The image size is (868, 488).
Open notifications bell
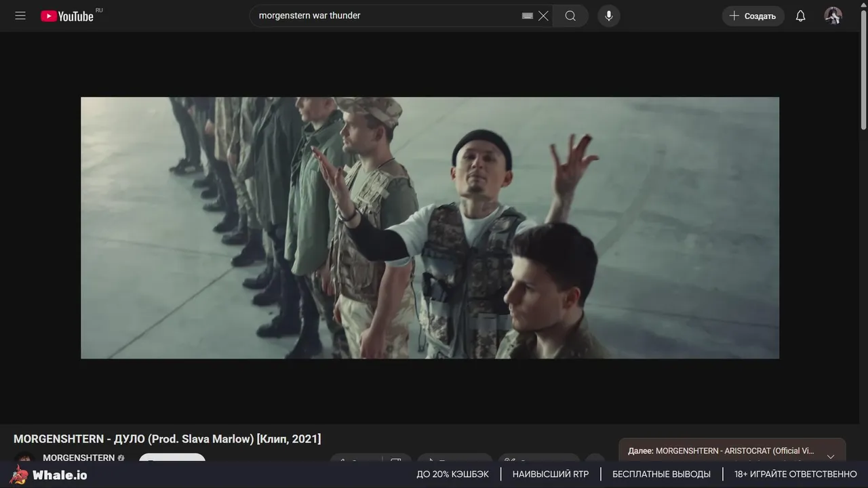[x=801, y=16]
